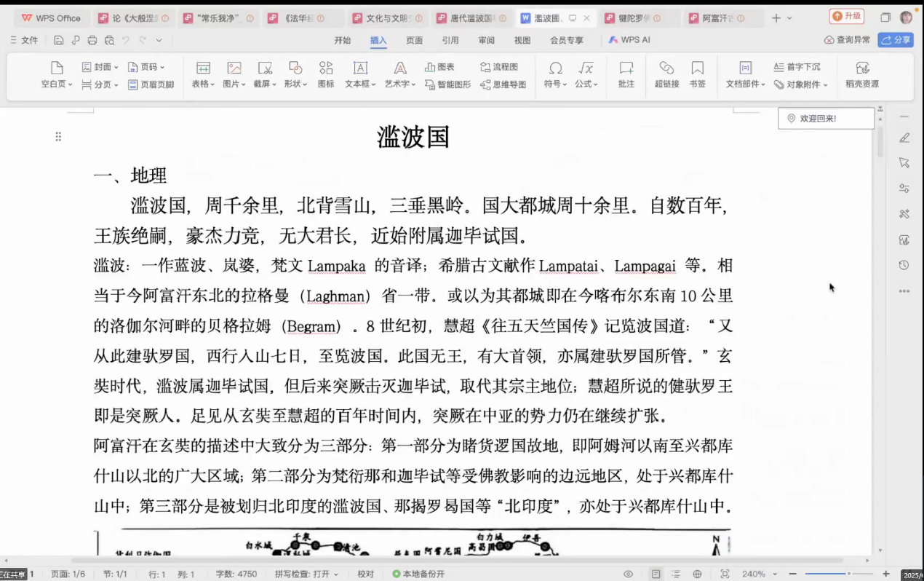Switch to the Review (审阅) ribbon tab
924x581 pixels.
coord(486,41)
